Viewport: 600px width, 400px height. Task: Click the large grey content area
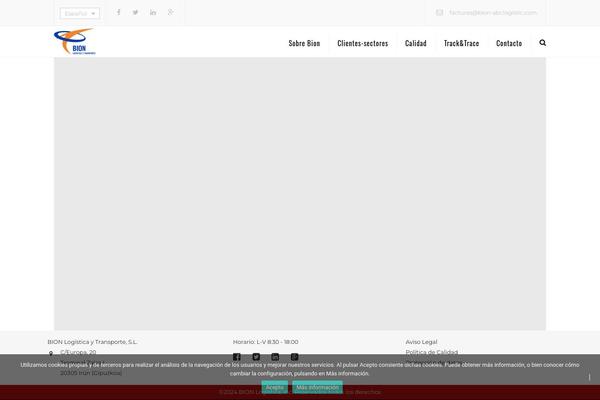tap(300, 194)
